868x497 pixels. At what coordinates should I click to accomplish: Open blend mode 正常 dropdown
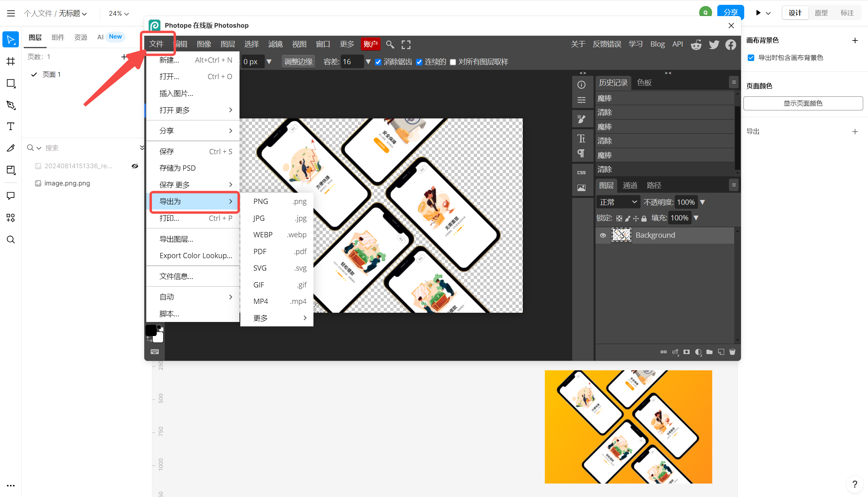618,202
